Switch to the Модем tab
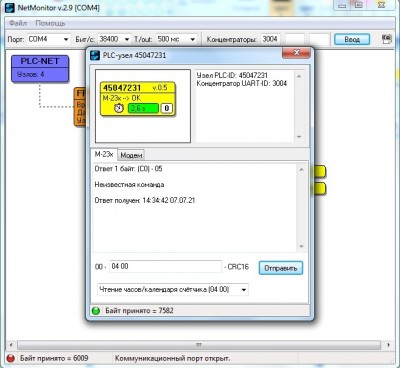The width and height of the screenshot is (400, 368). pos(131,155)
